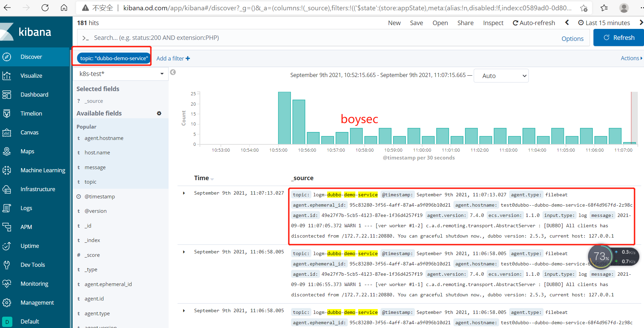Open the Management gear icon
Screen dimensions: 644x328
click(x=7, y=303)
